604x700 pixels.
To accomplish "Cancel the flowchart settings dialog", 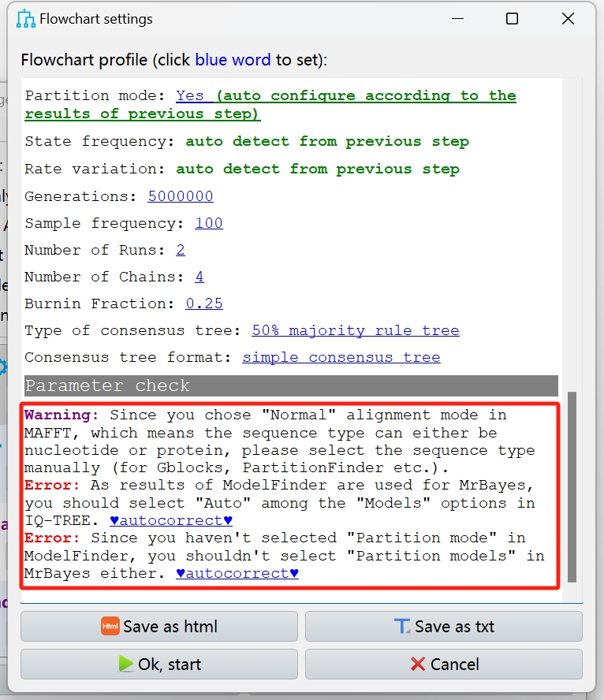I will coord(443,665).
